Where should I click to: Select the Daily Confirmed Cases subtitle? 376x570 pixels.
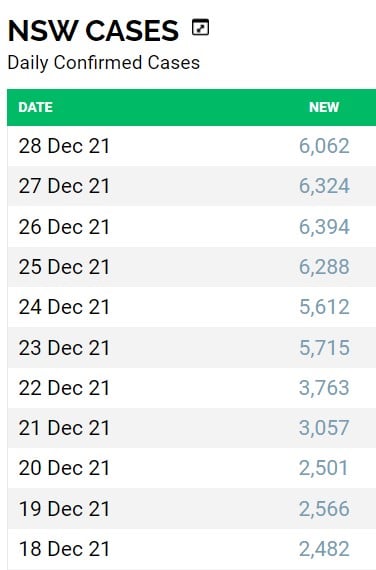click(x=104, y=63)
